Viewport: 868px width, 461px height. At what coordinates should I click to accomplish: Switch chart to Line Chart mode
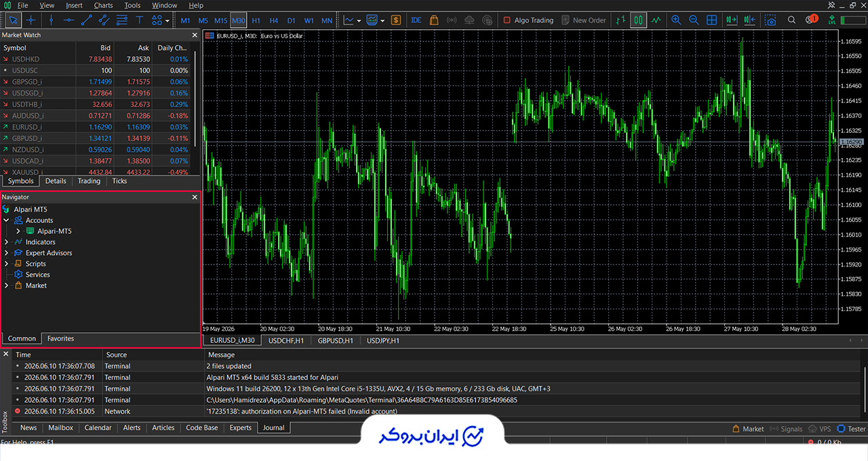pyautogui.click(x=656, y=20)
